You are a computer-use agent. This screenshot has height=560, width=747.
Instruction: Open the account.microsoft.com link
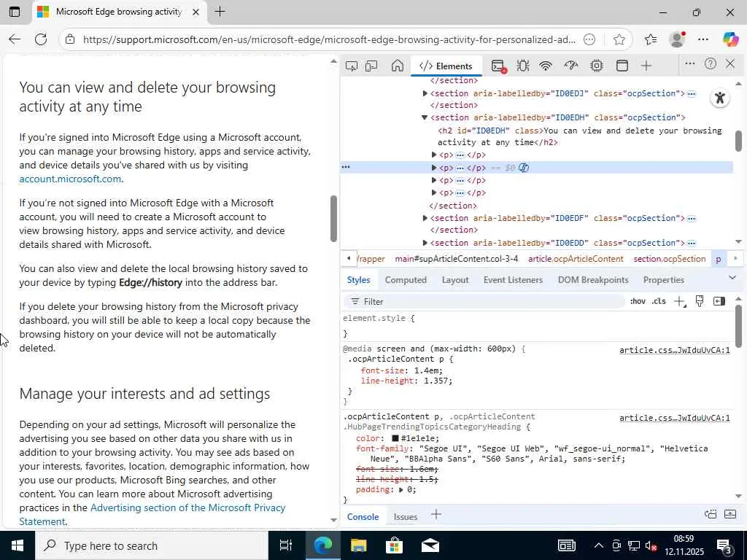[x=70, y=179]
